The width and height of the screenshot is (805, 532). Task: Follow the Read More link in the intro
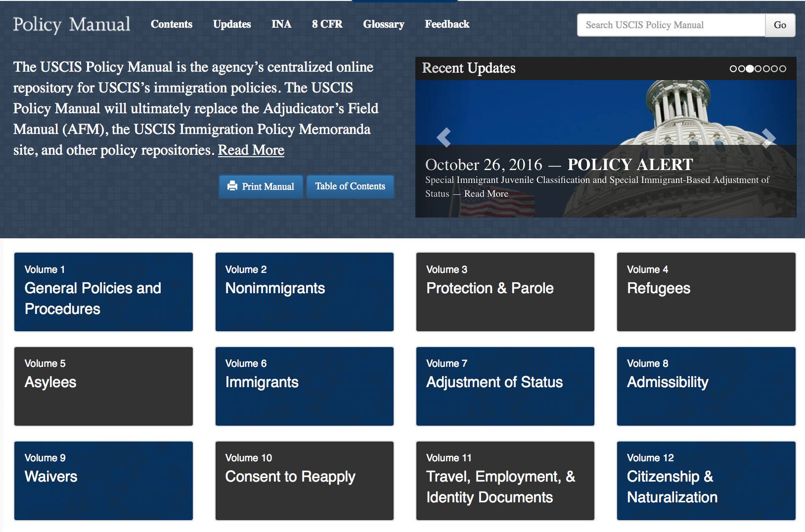(x=251, y=150)
